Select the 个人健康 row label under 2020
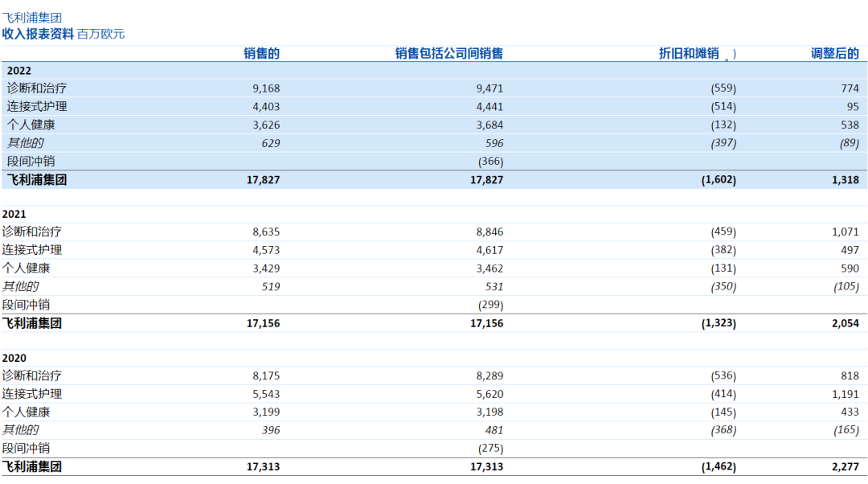868x484 pixels. coord(27,412)
